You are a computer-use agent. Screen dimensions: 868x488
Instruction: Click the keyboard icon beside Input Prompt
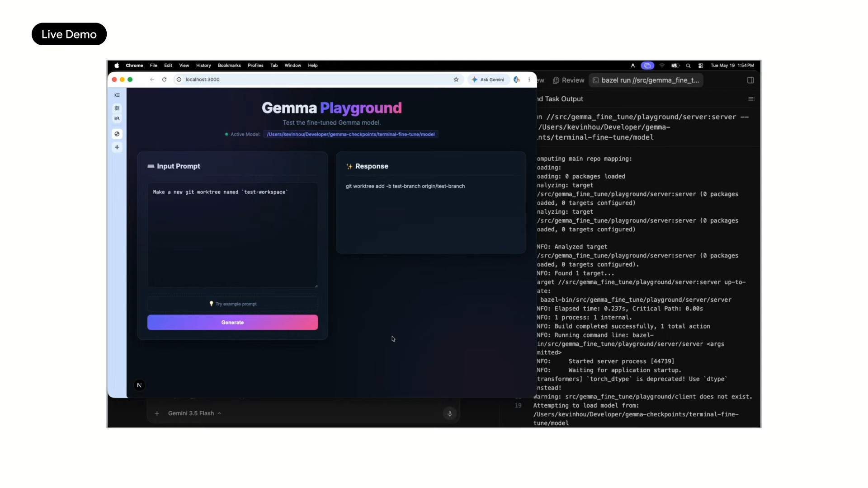[151, 166]
